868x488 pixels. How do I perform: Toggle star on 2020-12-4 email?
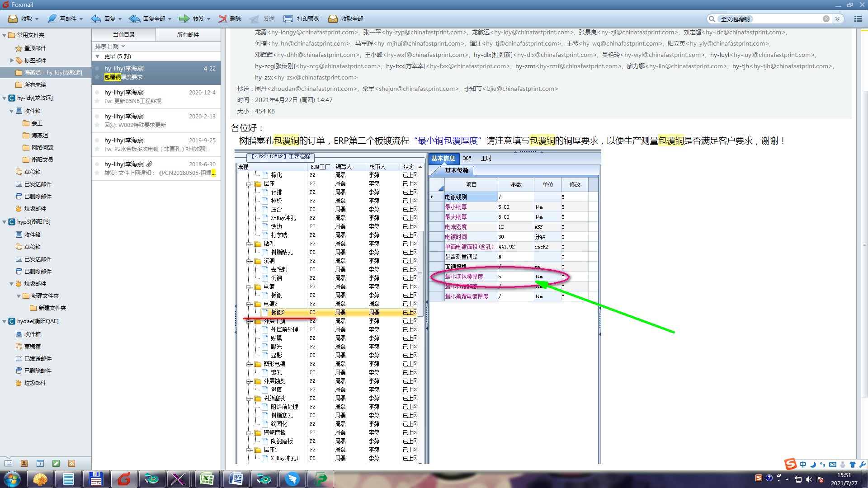(x=97, y=101)
